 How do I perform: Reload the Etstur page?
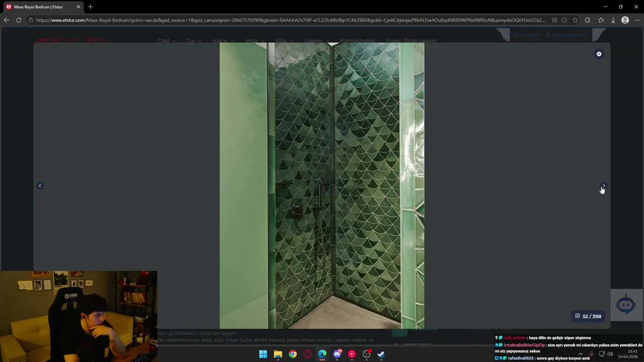point(19,20)
